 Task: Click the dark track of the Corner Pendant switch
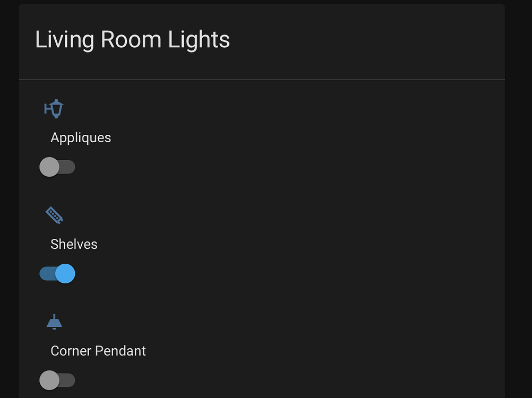[x=68, y=380]
